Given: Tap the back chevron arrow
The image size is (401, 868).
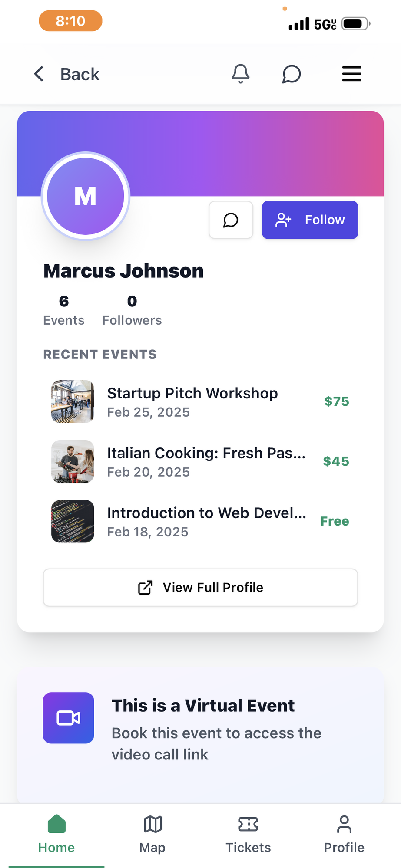Looking at the screenshot, I should (39, 74).
